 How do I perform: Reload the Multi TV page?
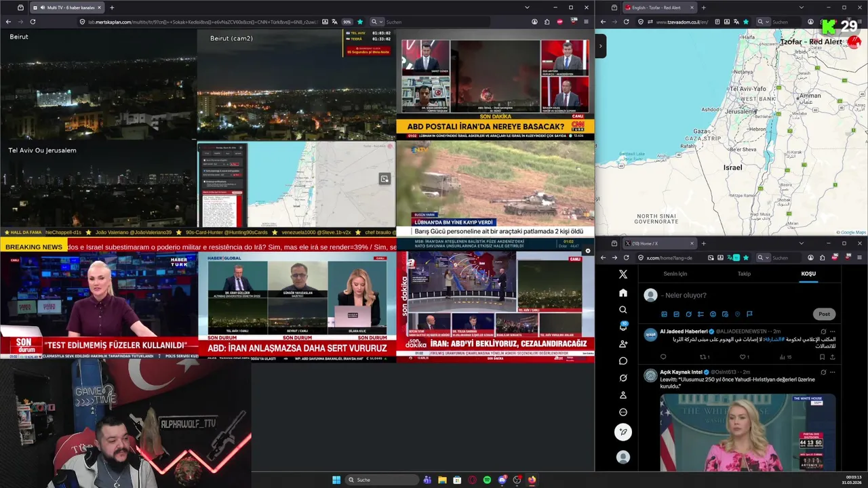(33, 22)
